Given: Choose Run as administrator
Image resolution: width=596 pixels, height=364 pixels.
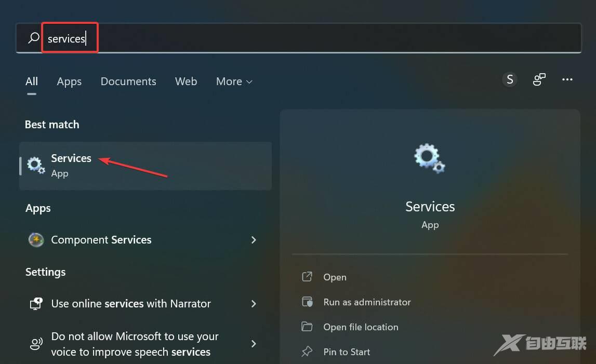Looking at the screenshot, I should pyautogui.click(x=367, y=302).
